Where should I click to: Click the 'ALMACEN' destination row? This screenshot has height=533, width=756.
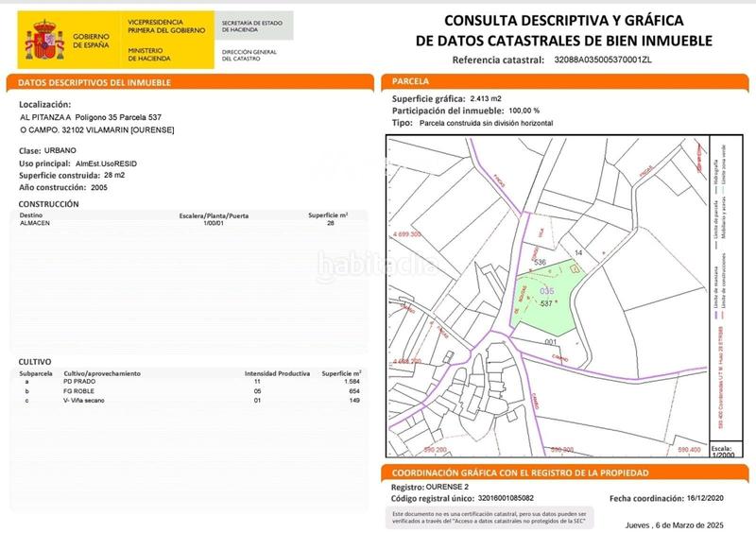[x=188, y=223]
